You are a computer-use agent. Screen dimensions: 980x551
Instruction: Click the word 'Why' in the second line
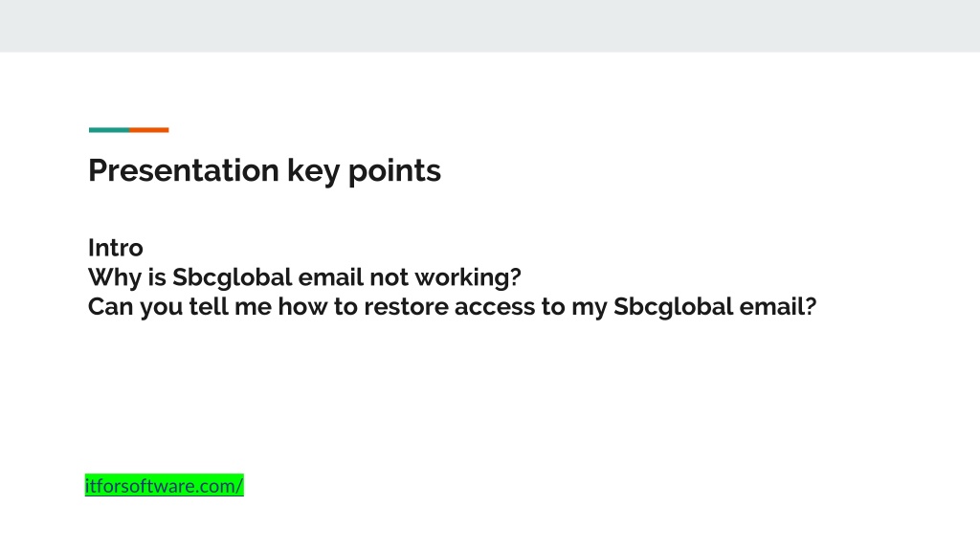(x=115, y=277)
